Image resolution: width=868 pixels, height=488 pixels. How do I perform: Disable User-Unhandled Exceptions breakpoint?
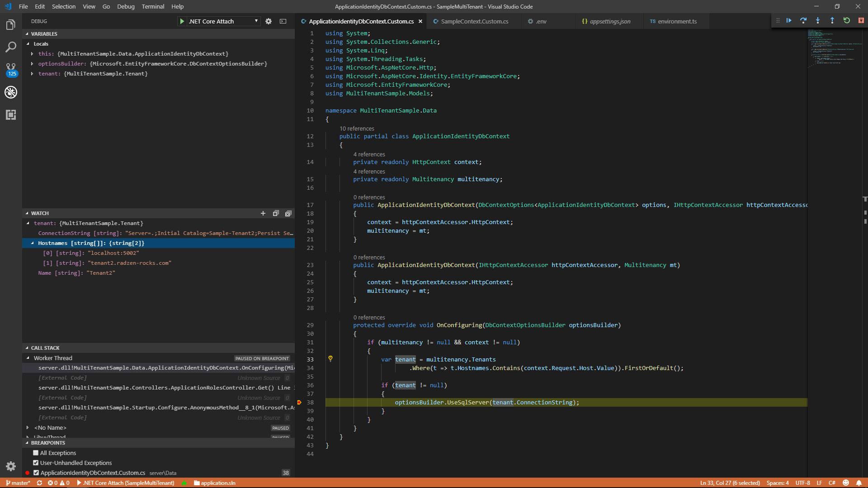[36, 463]
